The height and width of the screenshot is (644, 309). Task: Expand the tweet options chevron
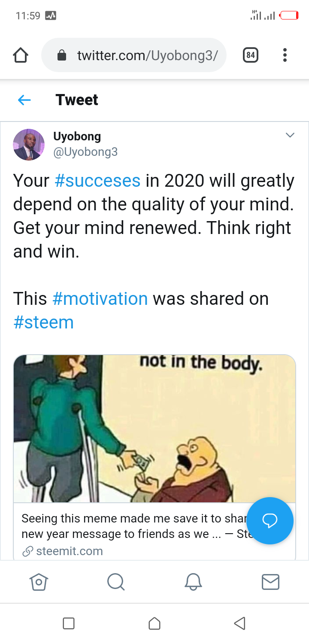tap(290, 135)
